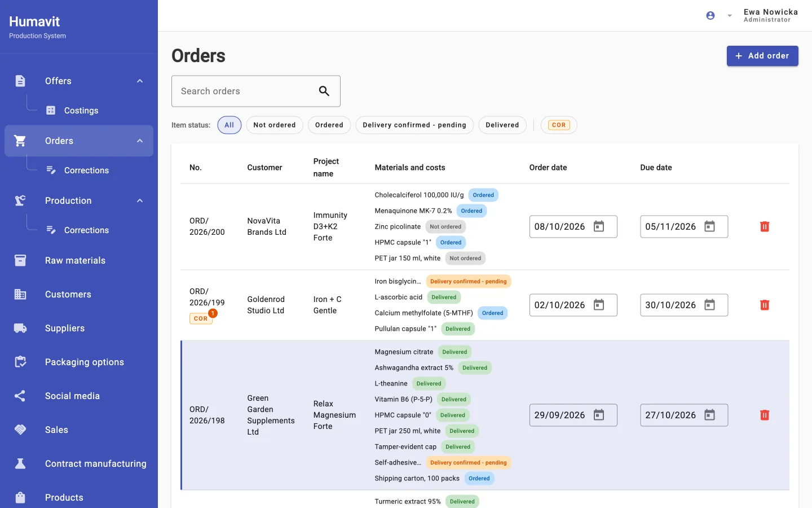This screenshot has width=812, height=508.
Task: Click the Ewa Nowicka user name
Action: tap(771, 12)
